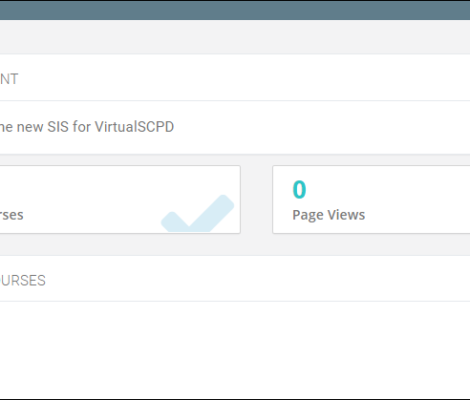Click the dark blue-gray top header bar
This screenshot has height=400, width=470.
235,10
